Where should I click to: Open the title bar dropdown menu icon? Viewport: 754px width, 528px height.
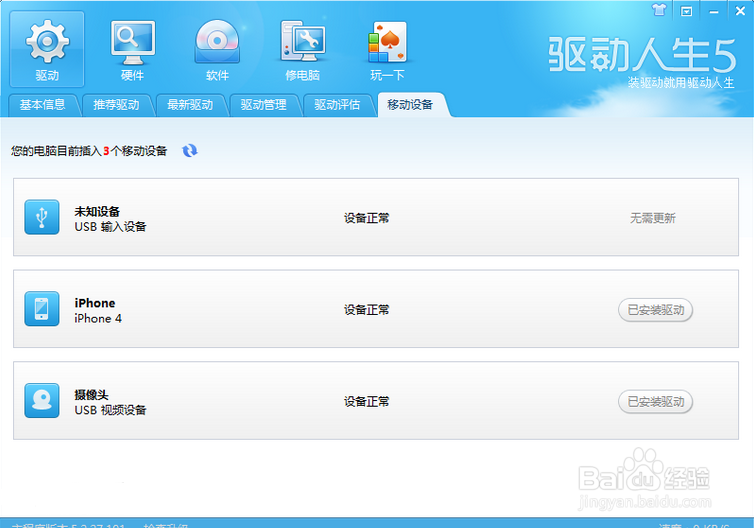coord(686,11)
